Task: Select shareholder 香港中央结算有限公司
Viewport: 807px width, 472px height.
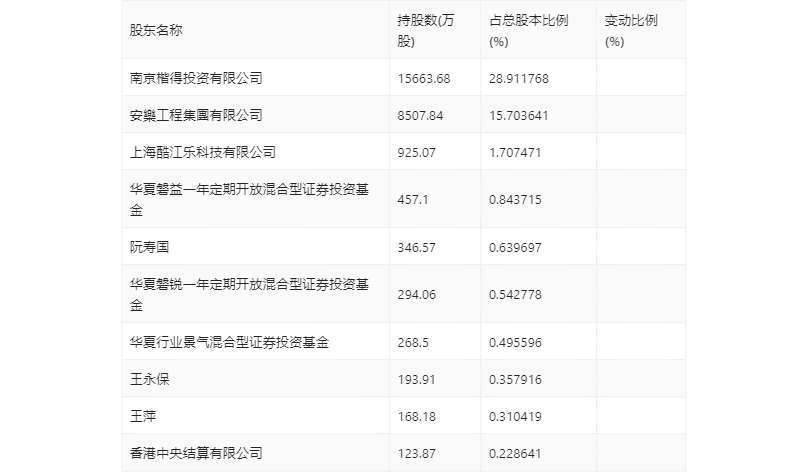Action: (196, 453)
